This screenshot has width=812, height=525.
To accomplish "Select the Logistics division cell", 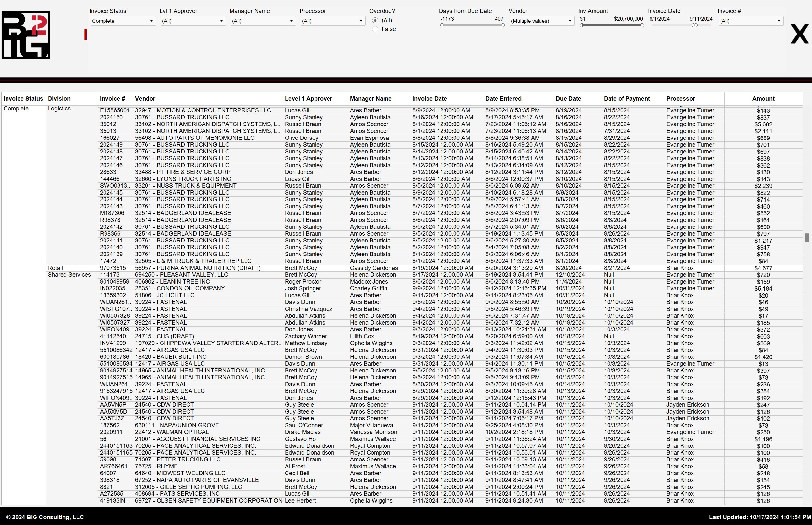I will [59, 109].
